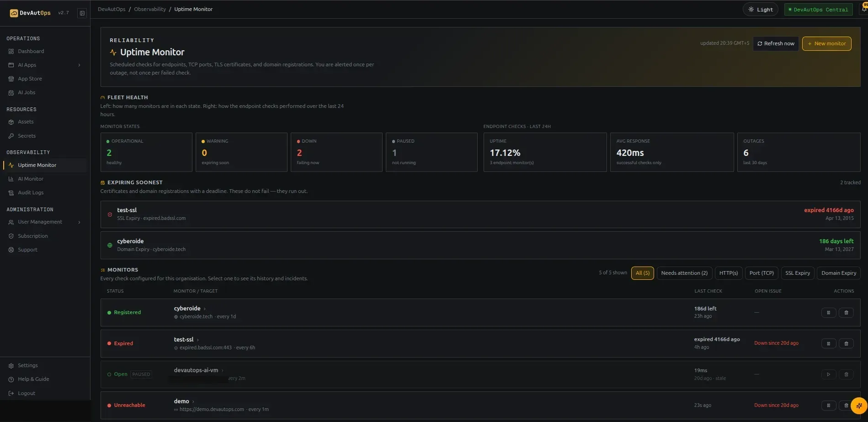Screen dimensions: 868x422
Task: Open Support page
Action: [x=27, y=250]
